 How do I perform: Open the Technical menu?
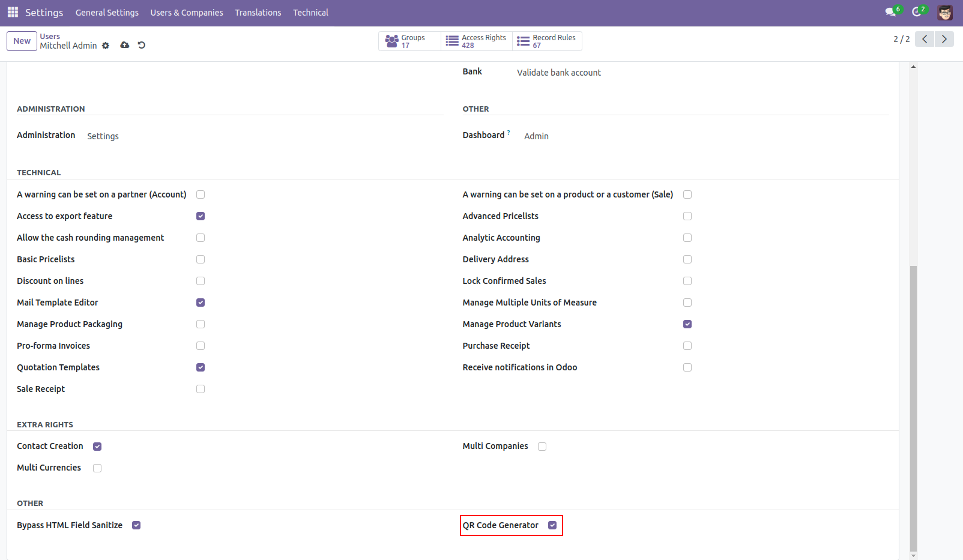tap(310, 13)
